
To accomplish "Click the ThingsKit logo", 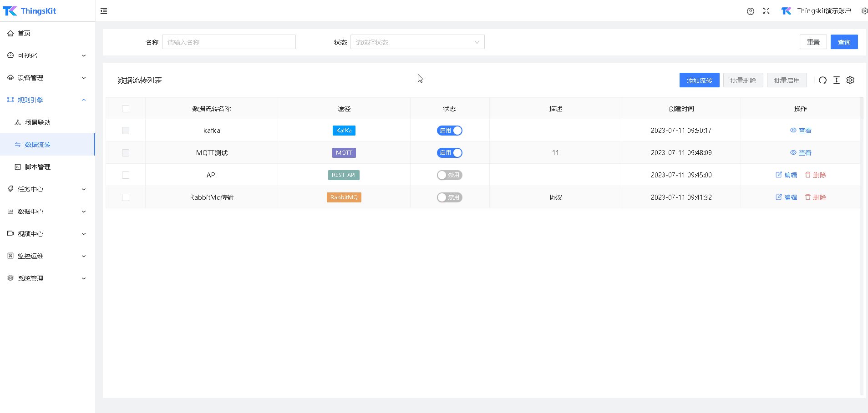I will [x=30, y=11].
